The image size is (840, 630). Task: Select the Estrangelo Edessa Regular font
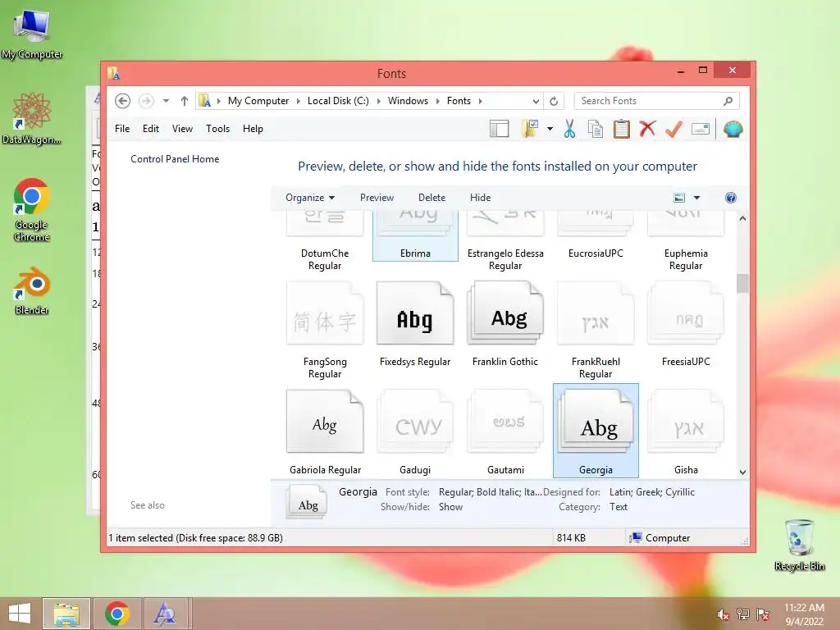(x=505, y=240)
